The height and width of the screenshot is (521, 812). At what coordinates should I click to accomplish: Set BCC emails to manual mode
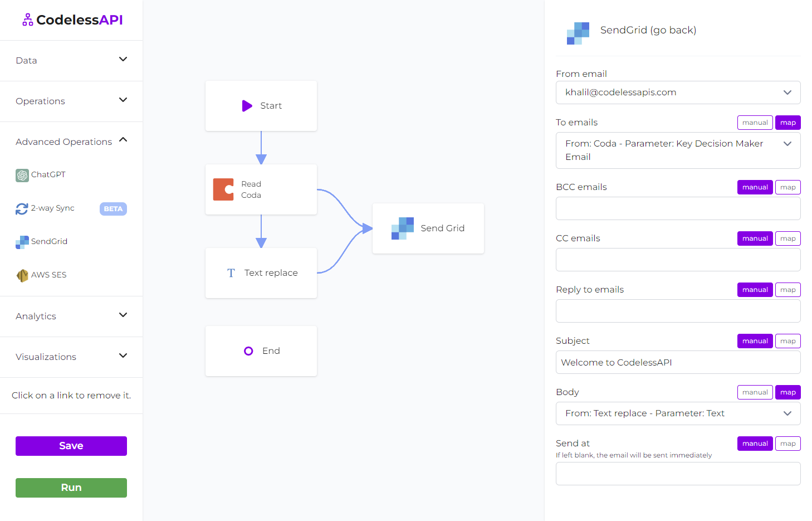tap(755, 187)
